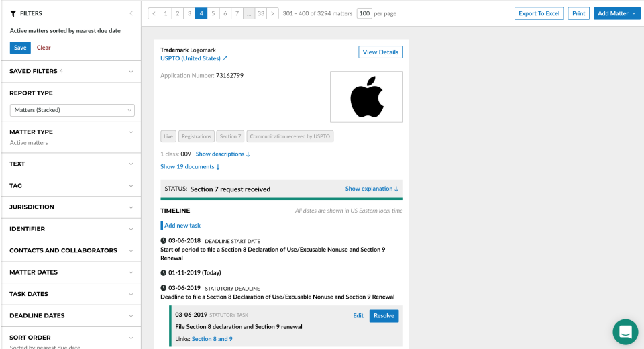Viewport: 644px width, 349px height.
Task: Open the Add Matter dropdown button
Action: (616, 13)
